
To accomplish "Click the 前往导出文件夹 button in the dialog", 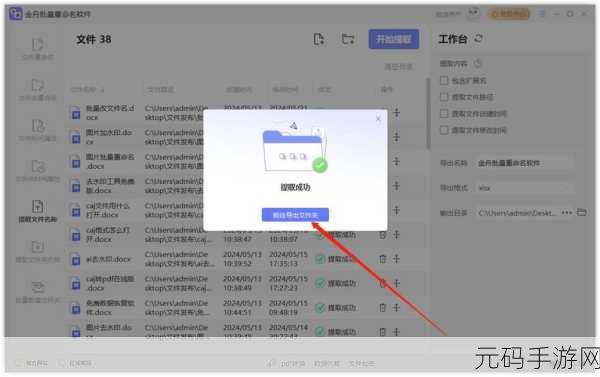I will (x=295, y=215).
